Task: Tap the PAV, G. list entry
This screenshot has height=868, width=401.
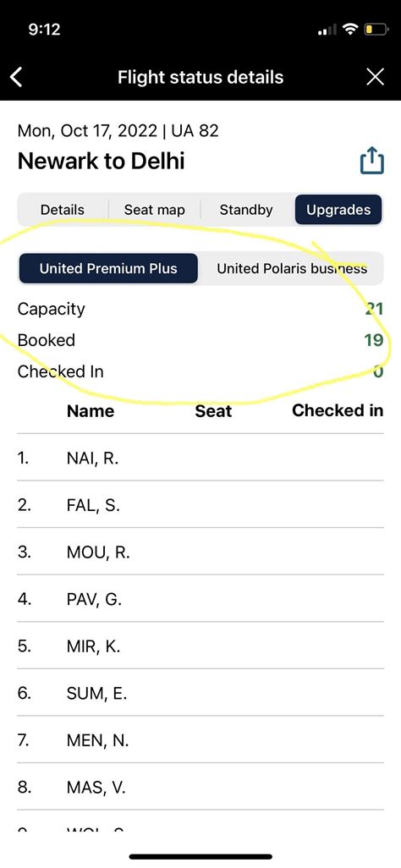Action: click(x=200, y=599)
